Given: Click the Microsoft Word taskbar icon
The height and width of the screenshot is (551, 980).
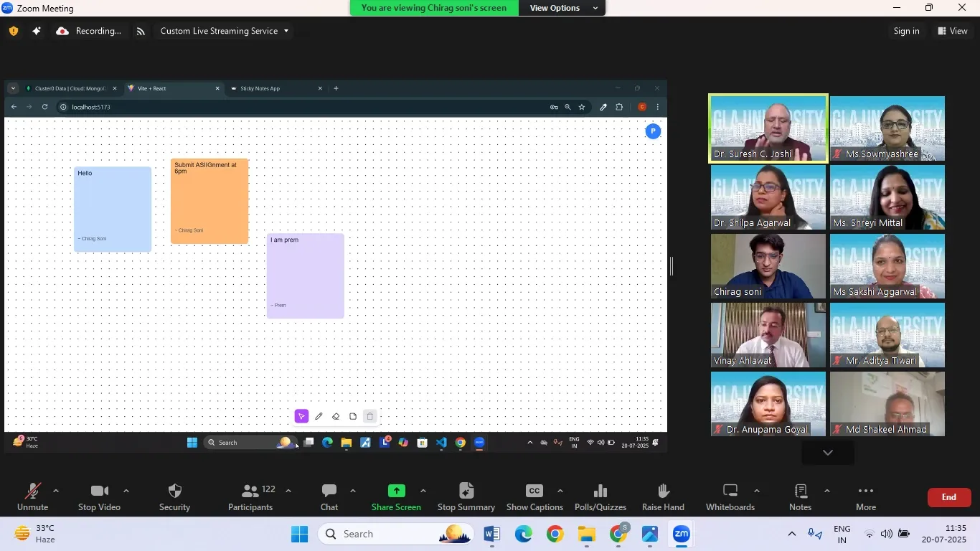Looking at the screenshot, I should 491,534.
